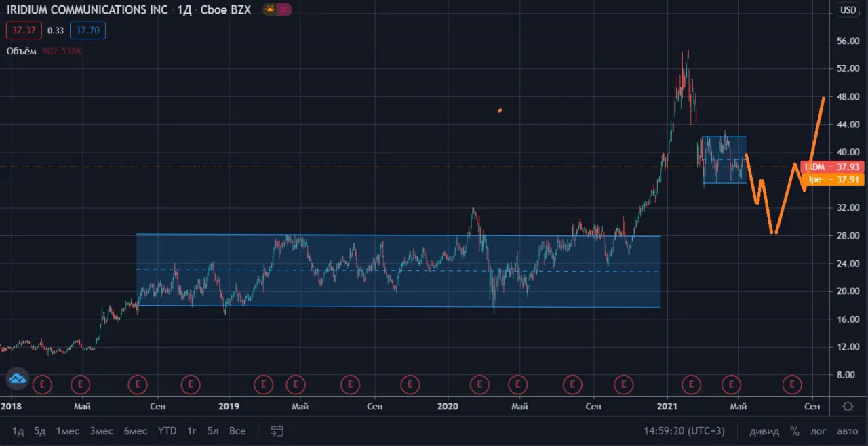Click the 40.00 price axis label

coord(849,153)
